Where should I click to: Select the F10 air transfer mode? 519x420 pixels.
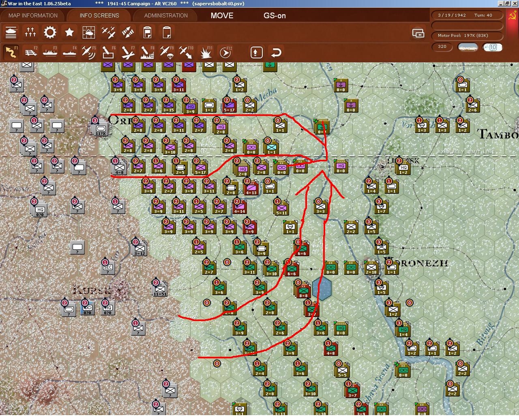coord(186,52)
